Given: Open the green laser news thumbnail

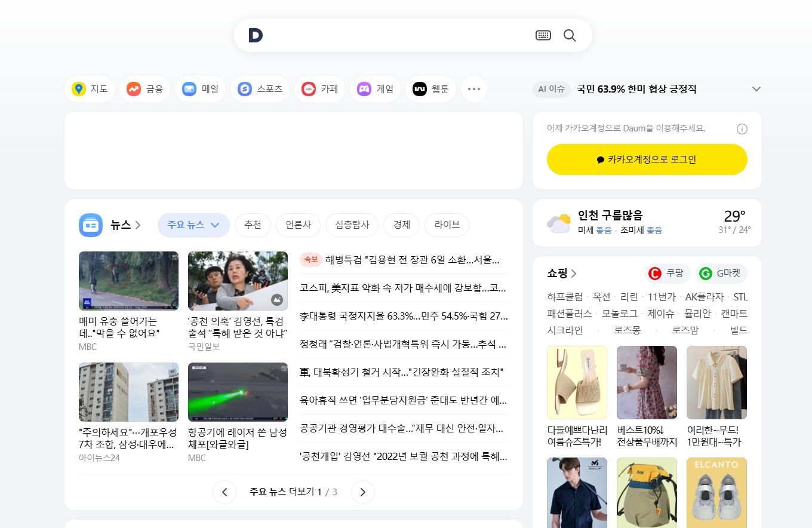Looking at the screenshot, I should (238, 392).
